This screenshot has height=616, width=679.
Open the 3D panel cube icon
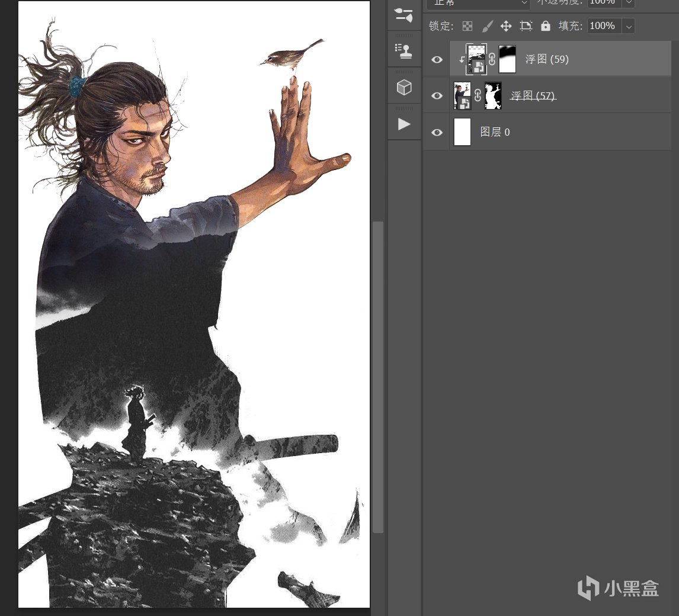(403, 88)
